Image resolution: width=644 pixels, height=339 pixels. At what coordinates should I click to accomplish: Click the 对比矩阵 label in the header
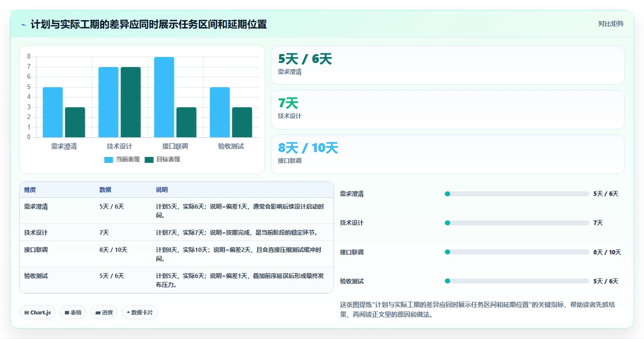(x=611, y=24)
